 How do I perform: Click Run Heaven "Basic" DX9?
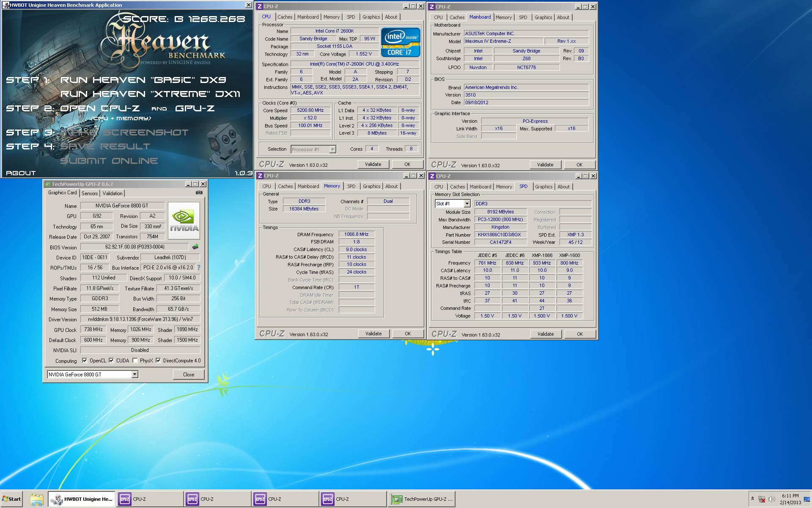pos(143,80)
